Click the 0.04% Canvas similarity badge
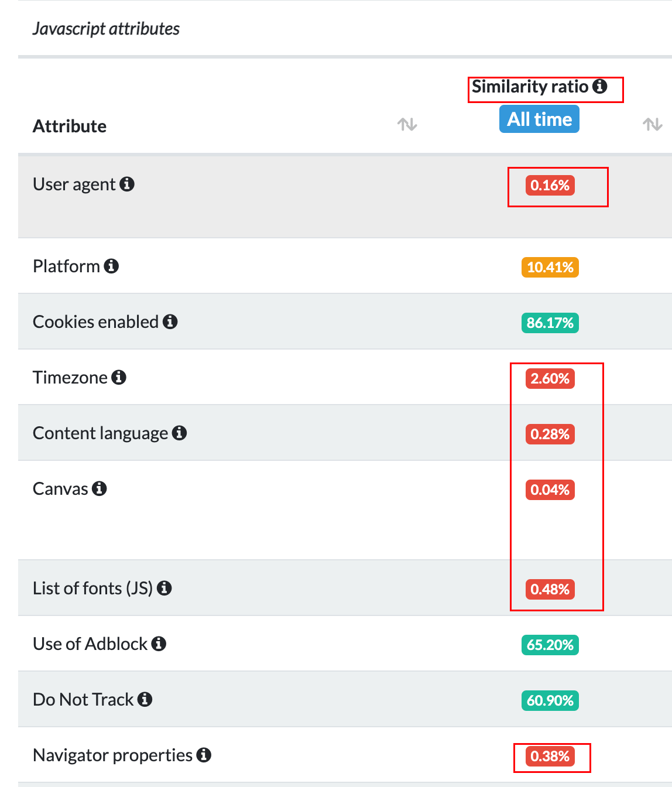The image size is (672, 787). (x=550, y=490)
